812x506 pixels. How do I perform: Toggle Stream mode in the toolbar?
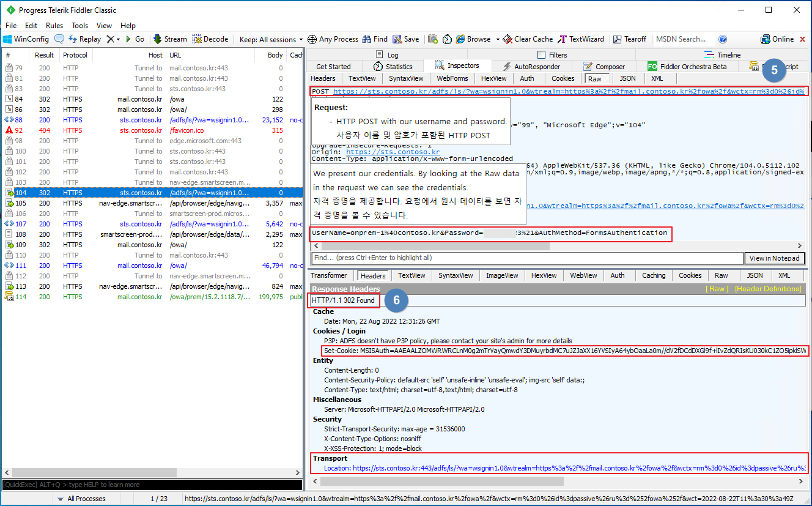tap(171, 39)
